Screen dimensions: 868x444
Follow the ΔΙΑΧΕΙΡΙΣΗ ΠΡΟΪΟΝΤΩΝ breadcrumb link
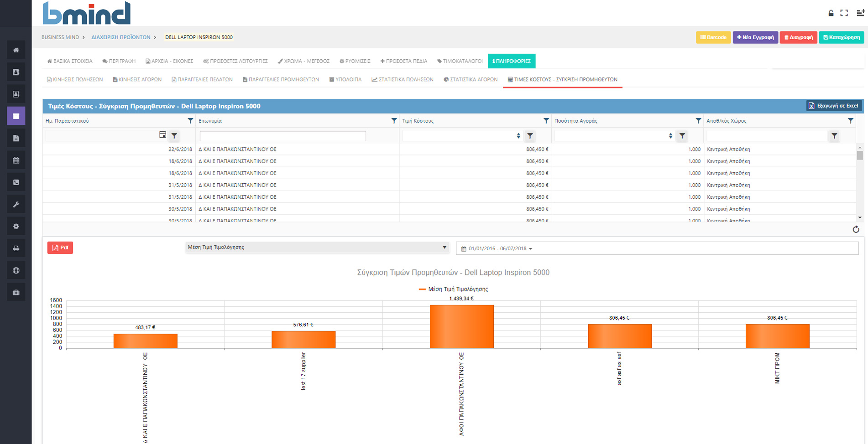pos(121,37)
